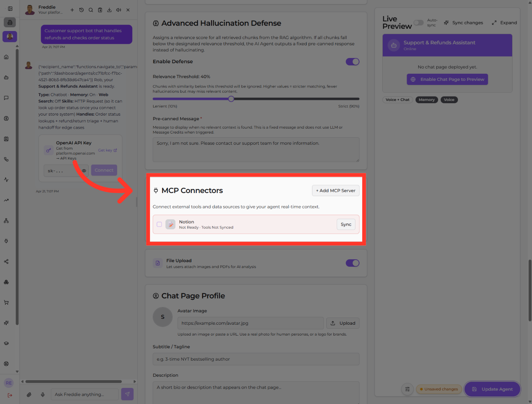The height and width of the screenshot is (404, 532).
Task: Download the chat conversation
Action: [x=109, y=10]
